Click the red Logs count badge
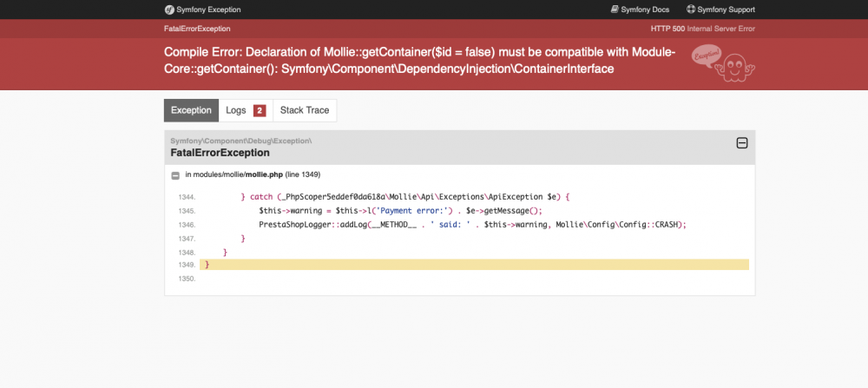This screenshot has height=388, width=868. [260, 110]
